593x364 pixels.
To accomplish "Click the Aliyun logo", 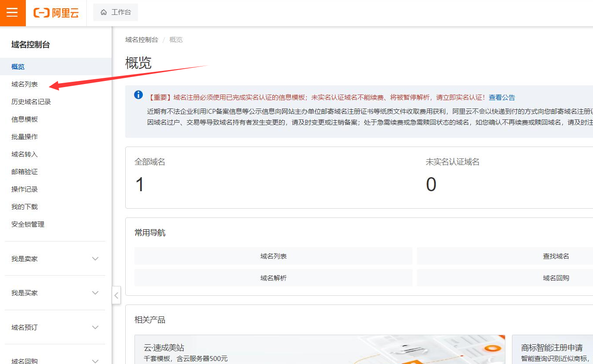I will 56,13.
